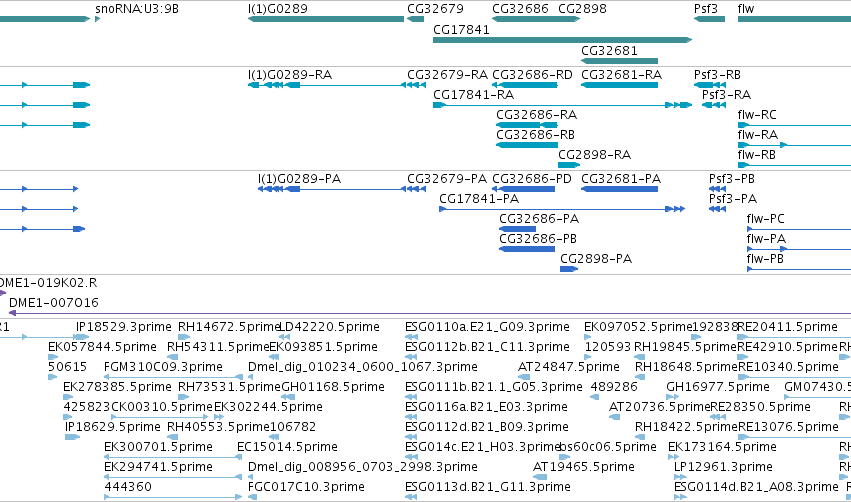Open EST Dmel_dig_010234_0600_1067.3prime
851x502 pixels.
(363, 367)
